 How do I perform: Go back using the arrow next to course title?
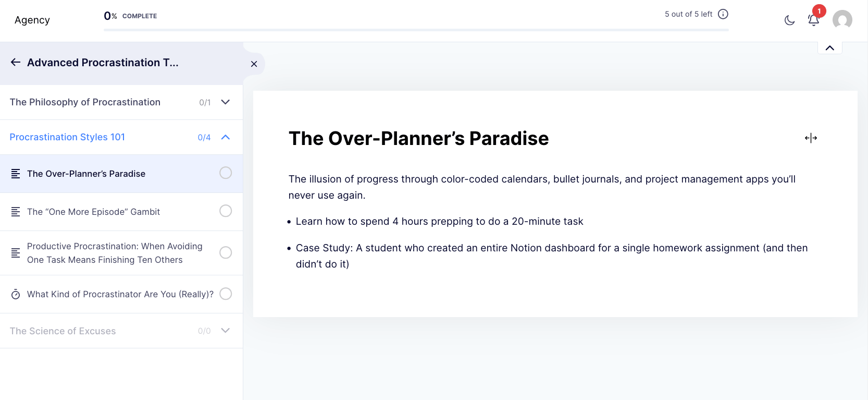tap(16, 62)
